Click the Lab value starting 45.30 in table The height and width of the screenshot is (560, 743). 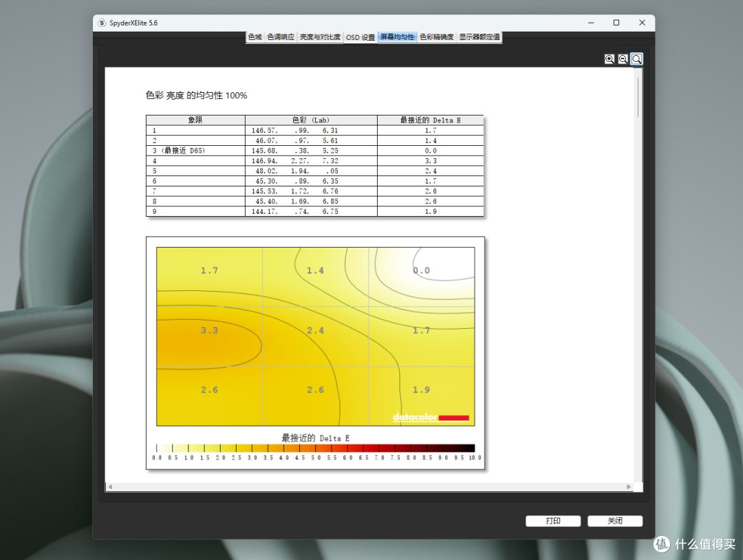click(x=297, y=181)
